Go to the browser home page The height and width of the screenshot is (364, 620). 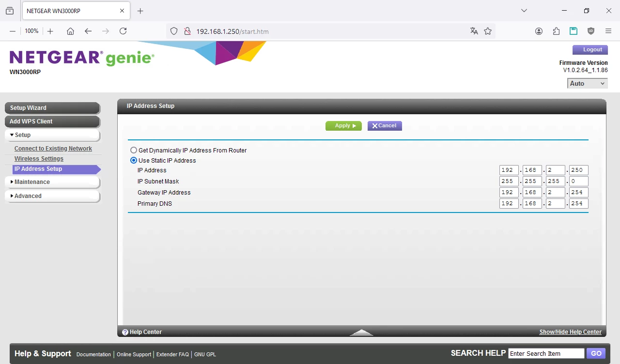(x=71, y=31)
